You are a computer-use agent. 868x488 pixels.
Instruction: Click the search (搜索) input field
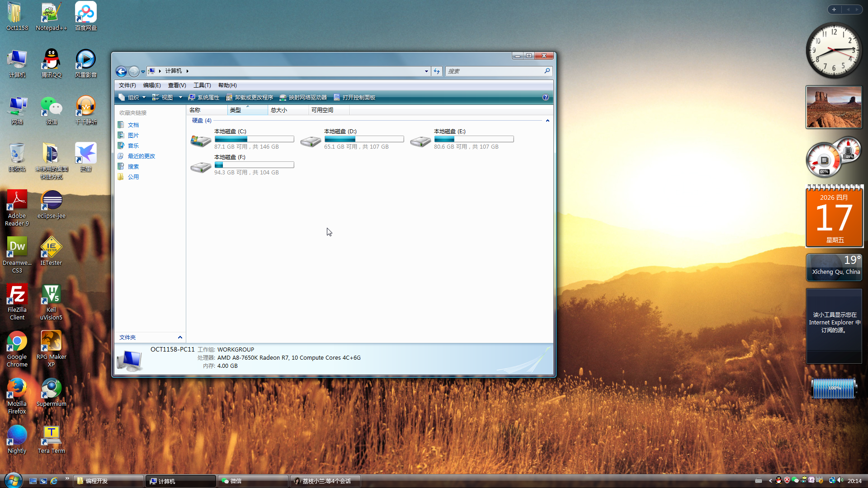pyautogui.click(x=495, y=71)
